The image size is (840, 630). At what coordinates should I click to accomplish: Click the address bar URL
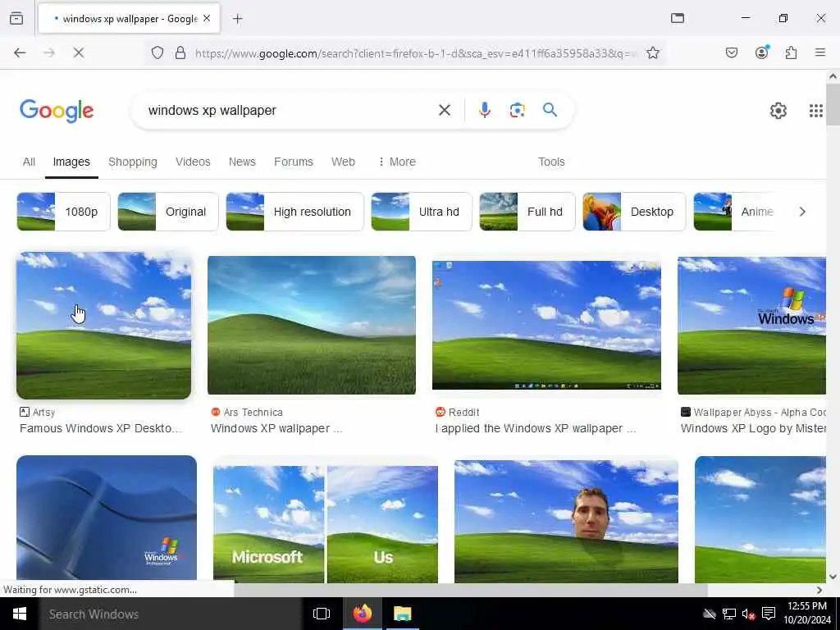click(x=415, y=53)
